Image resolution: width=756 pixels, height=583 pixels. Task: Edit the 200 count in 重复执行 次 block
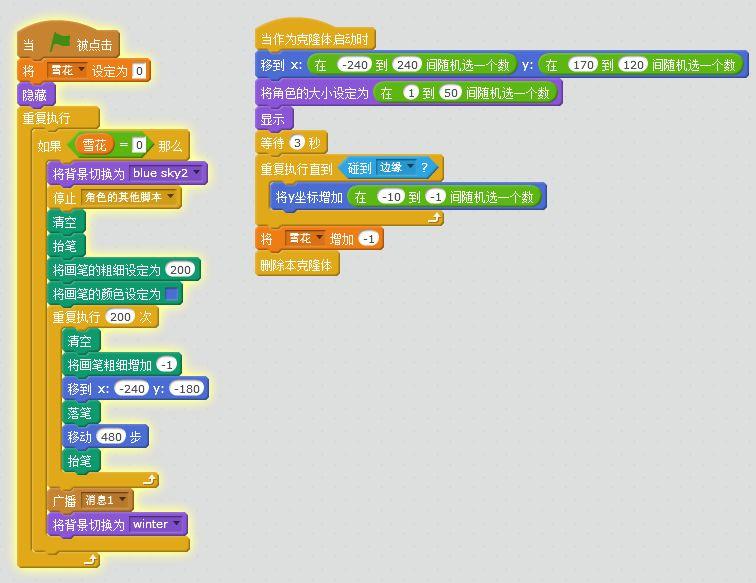click(x=121, y=317)
